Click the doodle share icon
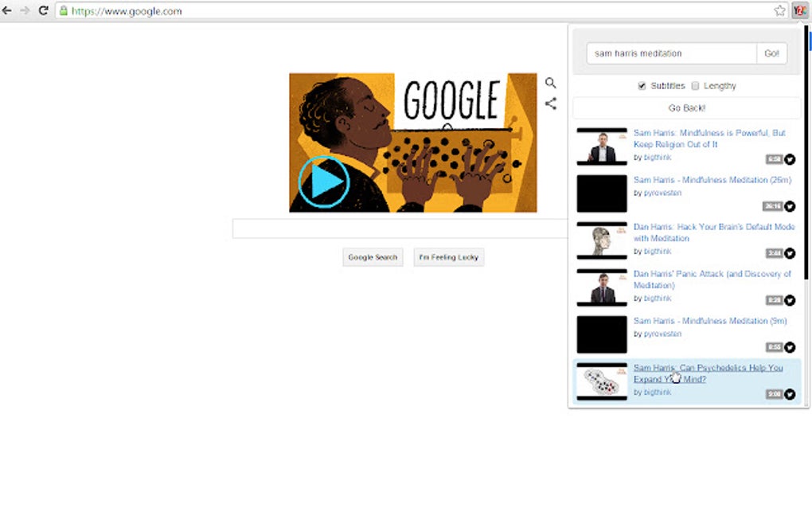The image size is (812, 508). click(x=550, y=104)
